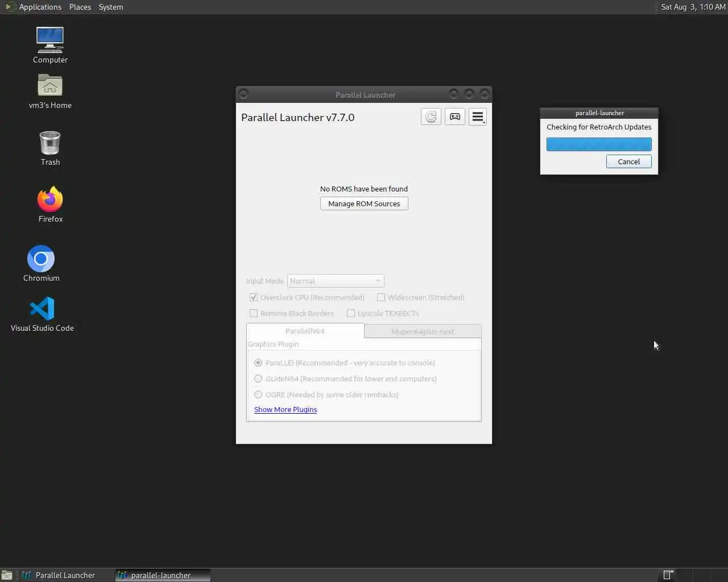Click the date and time in the top panel
The height and width of the screenshot is (582, 728).
point(693,7)
